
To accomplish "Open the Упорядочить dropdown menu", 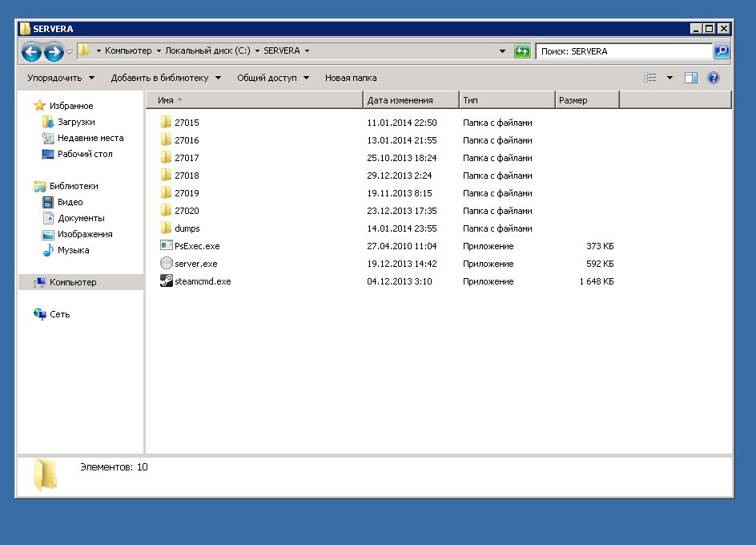I will point(60,78).
